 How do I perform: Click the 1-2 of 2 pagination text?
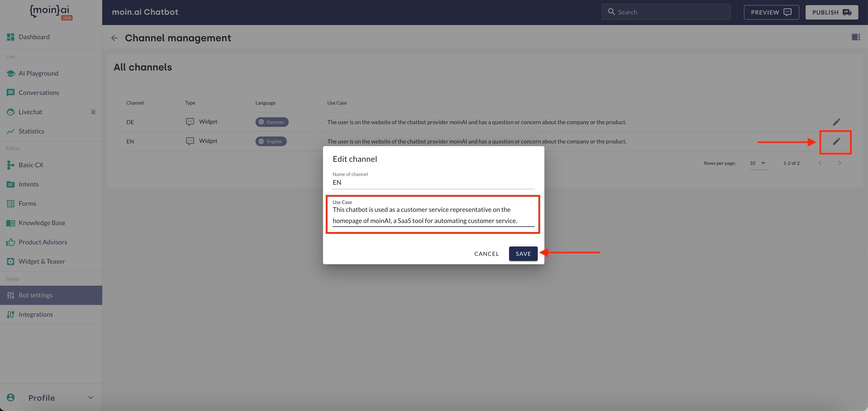(x=791, y=163)
